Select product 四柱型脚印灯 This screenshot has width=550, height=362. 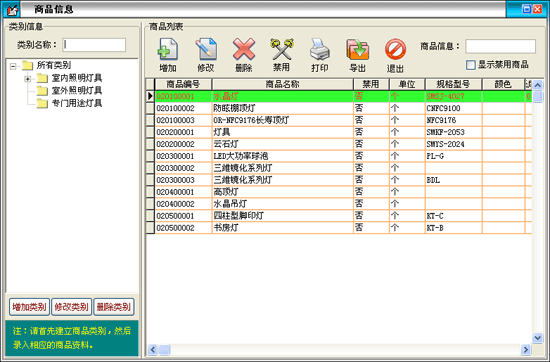pyautogui.click(x=239, y=216)
